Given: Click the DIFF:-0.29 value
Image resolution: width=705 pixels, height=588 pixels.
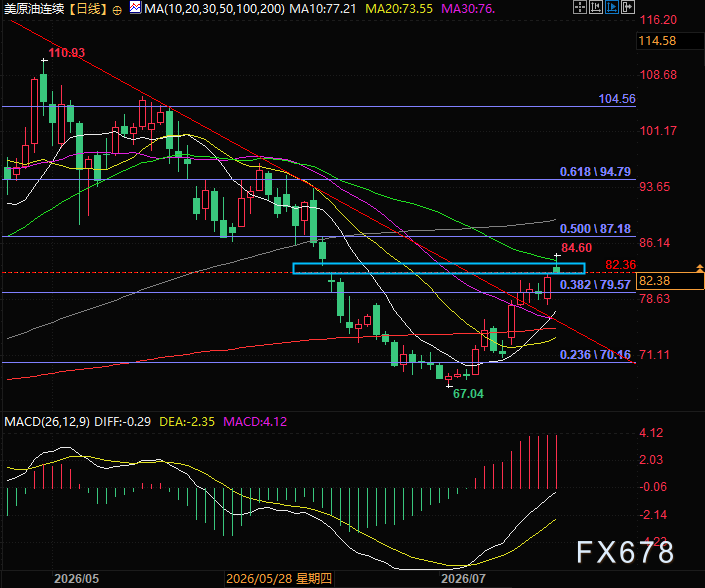Looking at the screenshot, I should coord(123,422).
